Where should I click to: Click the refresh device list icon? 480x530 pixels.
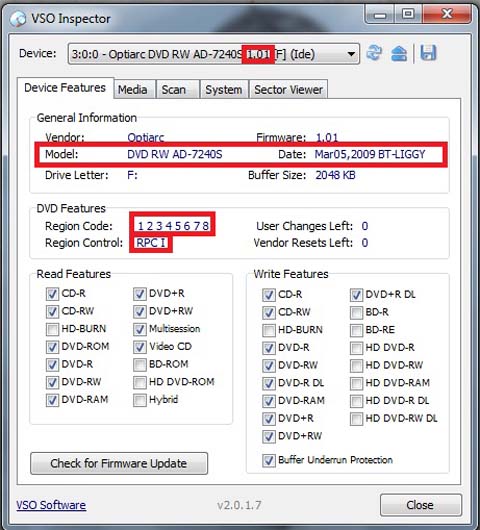click(x=374, y=53)
